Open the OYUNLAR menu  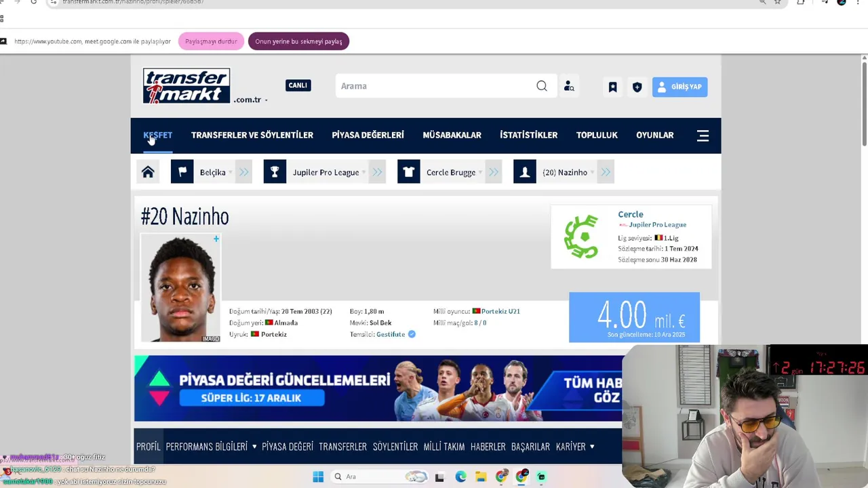click(654, 135)
